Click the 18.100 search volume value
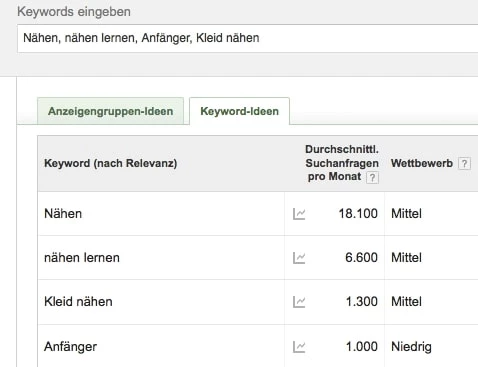 (x=358, y=214)
